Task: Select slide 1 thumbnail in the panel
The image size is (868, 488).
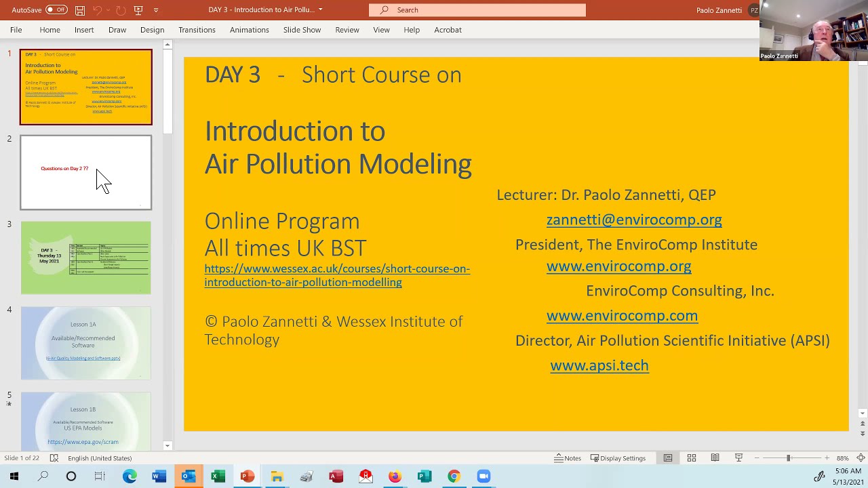Action: pos(86,87)
